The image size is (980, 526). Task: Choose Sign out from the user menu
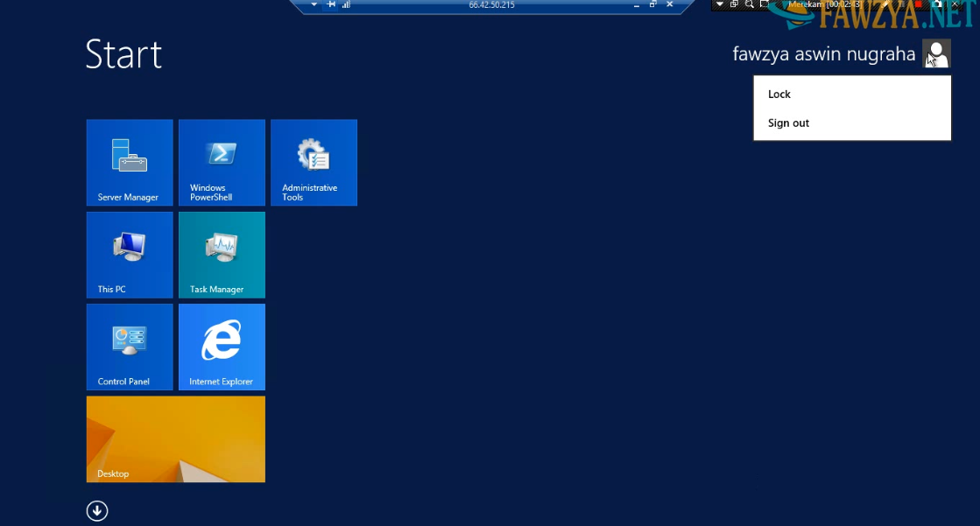[x=788, y=123]
